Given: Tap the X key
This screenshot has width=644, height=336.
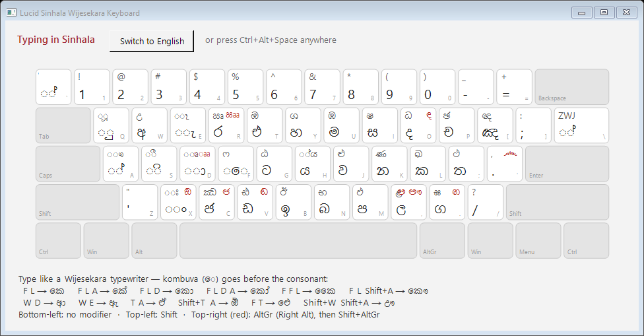Looking at the screenshot, I should (x=178, y=202).
